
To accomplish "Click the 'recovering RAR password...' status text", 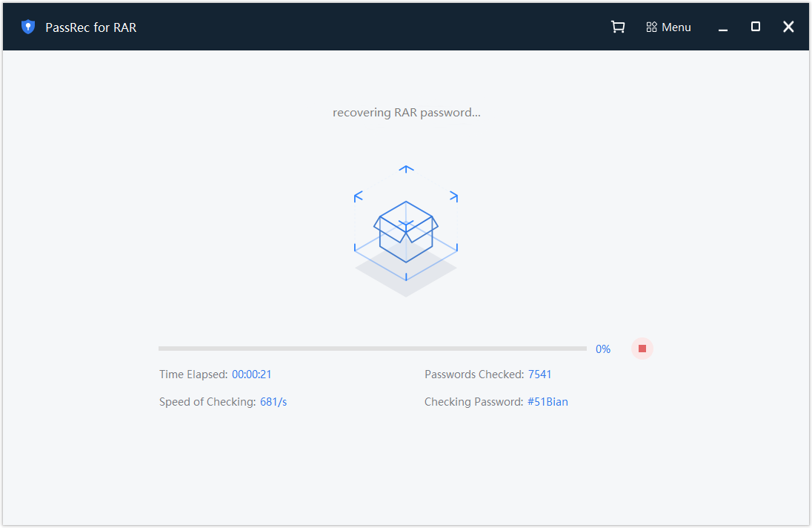I will (x=407, y=113).
